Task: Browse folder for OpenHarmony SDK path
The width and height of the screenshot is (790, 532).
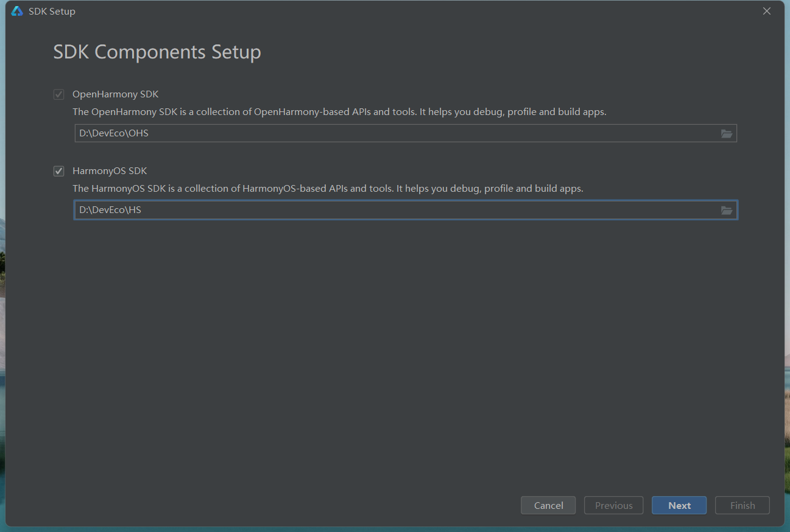Action: [726, 133]
